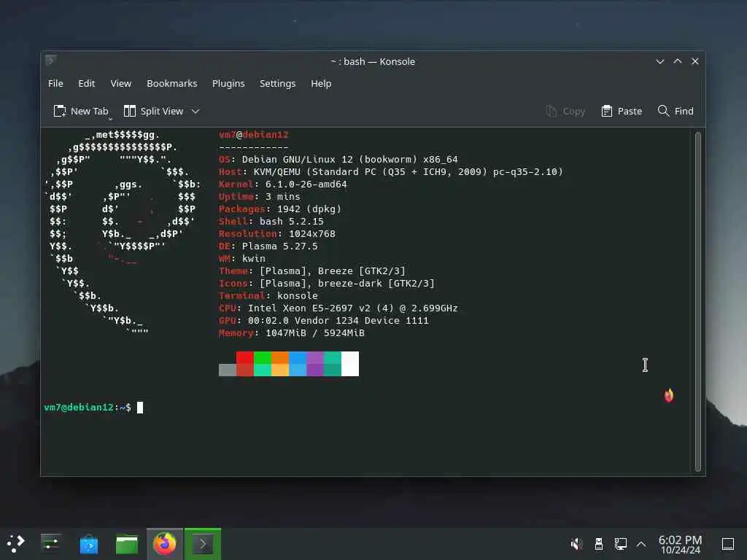
Task: Click the Konsole taskbar entry
Action: [x=203, y=543]
